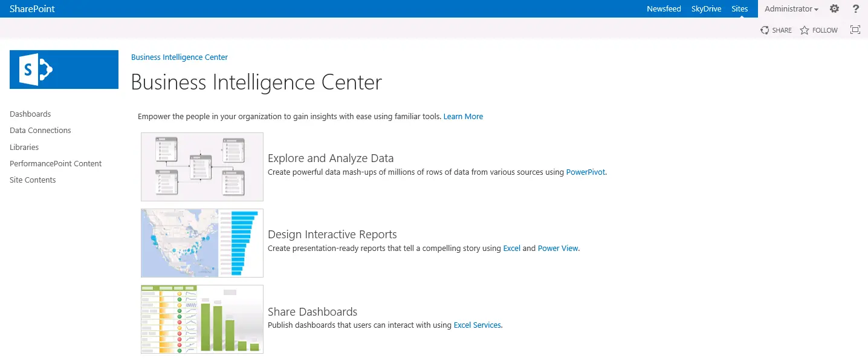Click the Design Interactive Reports heading
868x361 pixels.
(x=332, y=234)
